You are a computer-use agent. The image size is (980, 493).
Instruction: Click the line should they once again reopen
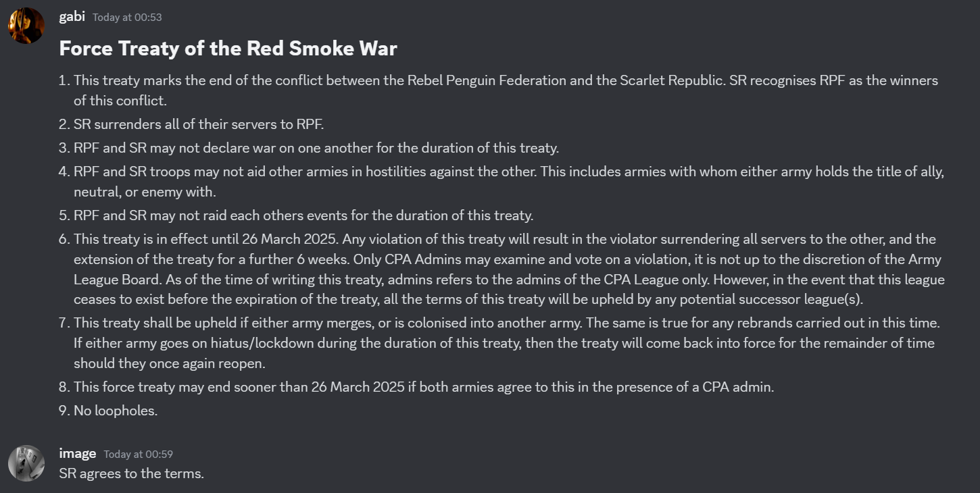169,363
